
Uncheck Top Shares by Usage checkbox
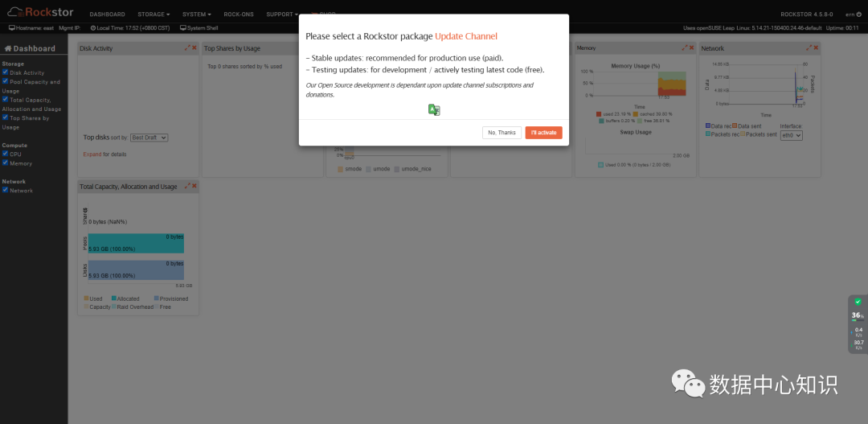point(5,117)
